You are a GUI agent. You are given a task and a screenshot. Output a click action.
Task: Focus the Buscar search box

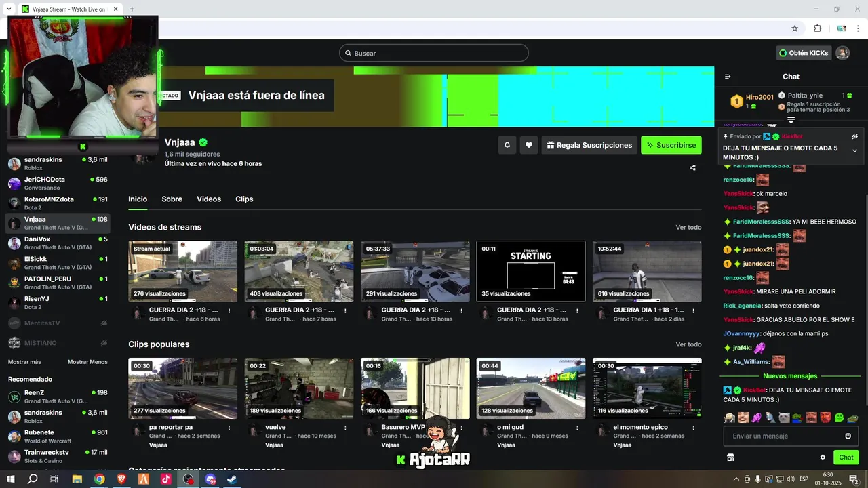coord(434,53)
